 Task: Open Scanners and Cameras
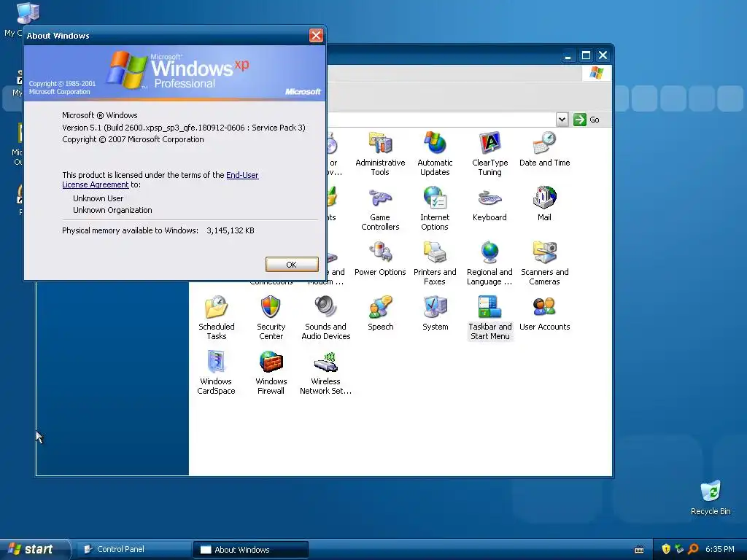click(544, 262)
